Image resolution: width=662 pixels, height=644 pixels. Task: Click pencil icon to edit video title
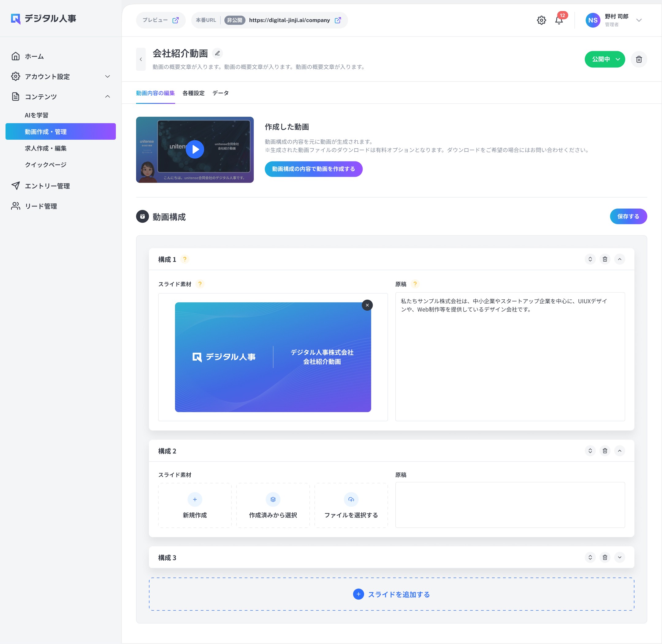218,53
